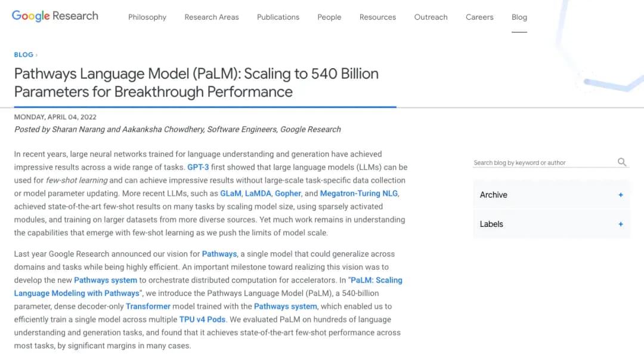The image size is (644, 363).
Task: Click the BLOG breadcrumb link
Action: 24,54
